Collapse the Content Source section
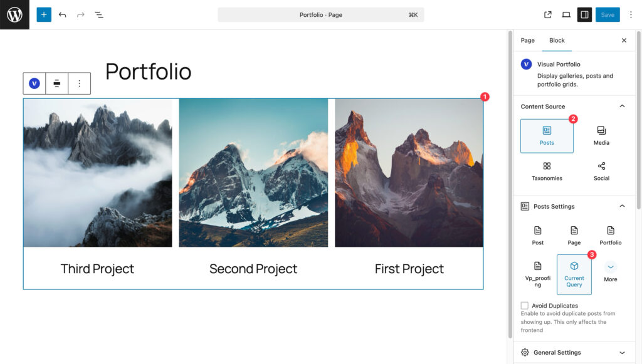642x364 pixels. click(x=622, y=107)
